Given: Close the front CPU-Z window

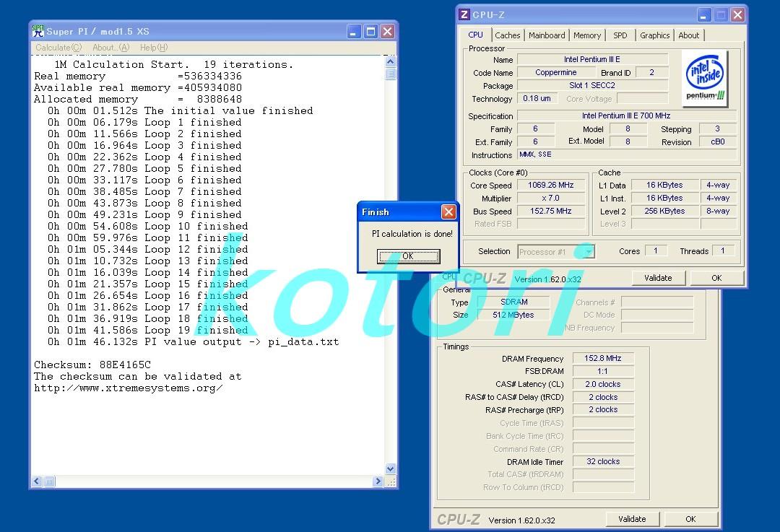Looking at the screenshot, I should click(737, 15).
